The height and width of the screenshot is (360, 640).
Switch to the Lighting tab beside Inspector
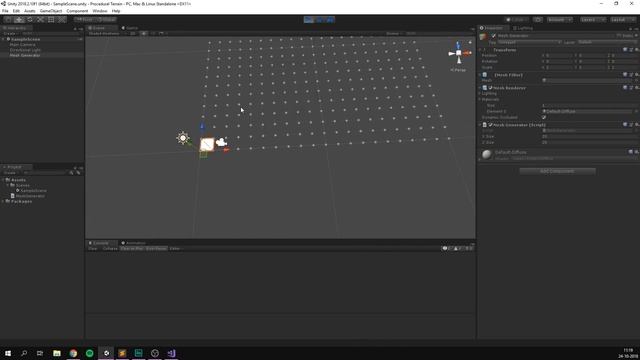click(x=523, y=28)
